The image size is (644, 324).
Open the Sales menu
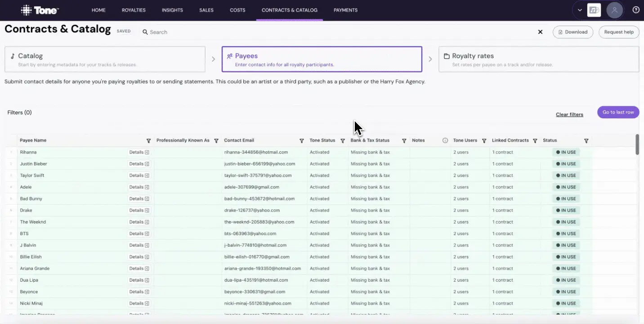[206, 10]
